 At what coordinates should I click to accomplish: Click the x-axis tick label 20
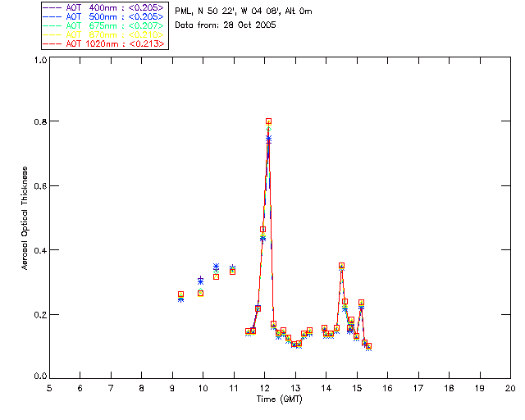(510, 388)
